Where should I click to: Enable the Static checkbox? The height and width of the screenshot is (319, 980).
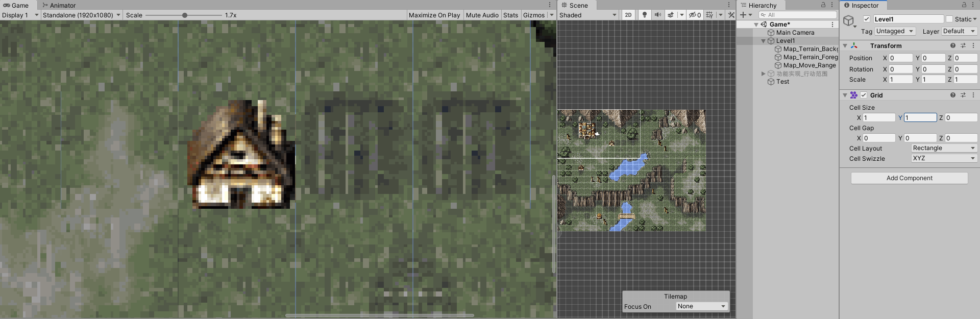(x=949, y=19)
